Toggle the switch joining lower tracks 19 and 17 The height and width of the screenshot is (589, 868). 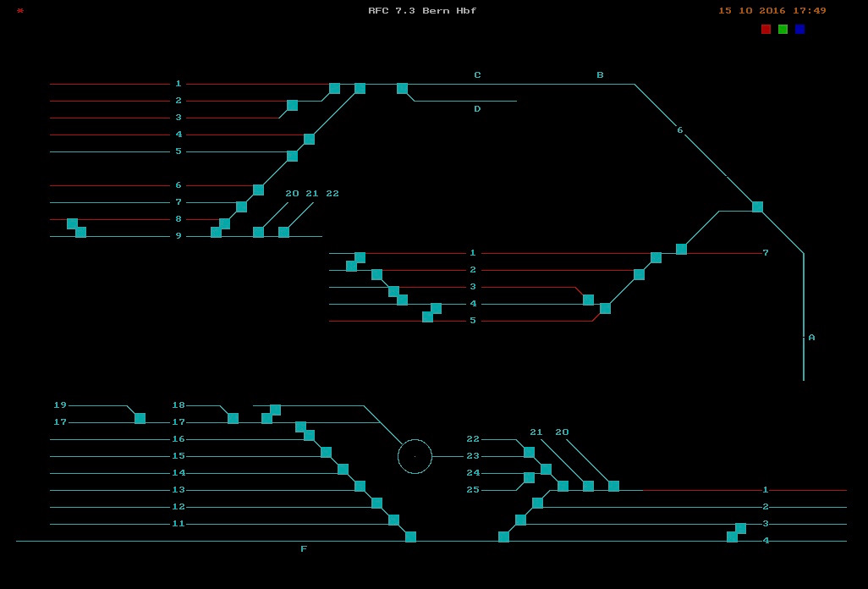coord(140,419)
